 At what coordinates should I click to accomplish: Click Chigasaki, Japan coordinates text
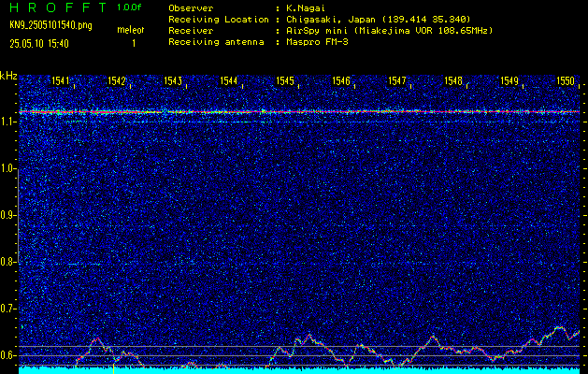pyautogui.click(x=378, y=19)
